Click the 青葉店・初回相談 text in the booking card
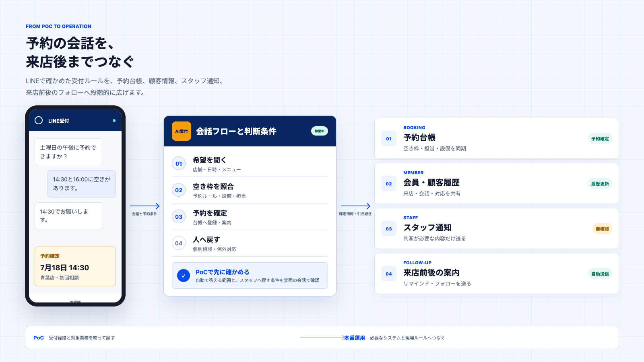Screen dimensions: 644x362 (x=60, y=278)
